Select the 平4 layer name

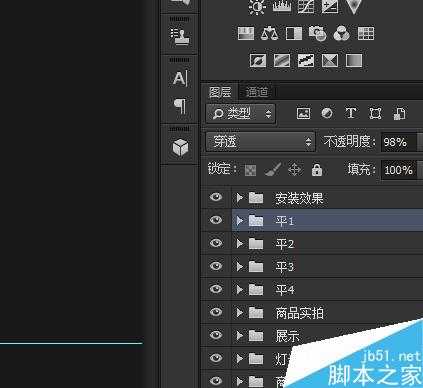[285, 290]
